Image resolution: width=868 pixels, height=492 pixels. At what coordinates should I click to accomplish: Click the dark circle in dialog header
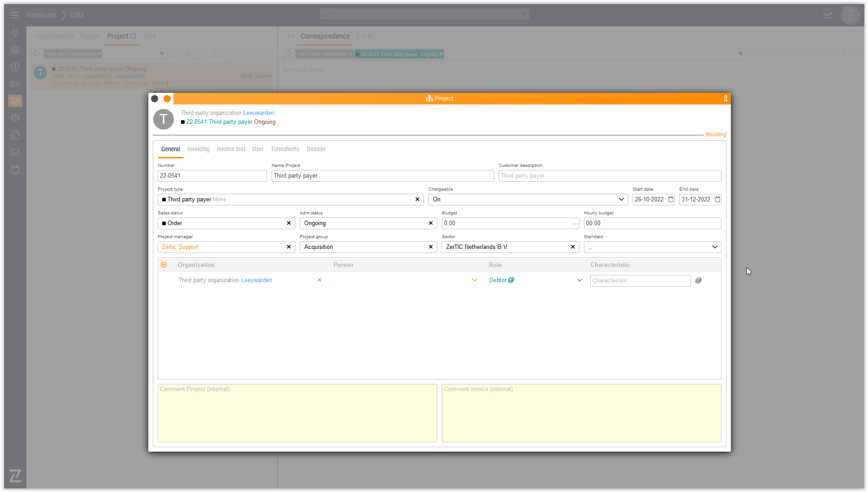[155, 99]
